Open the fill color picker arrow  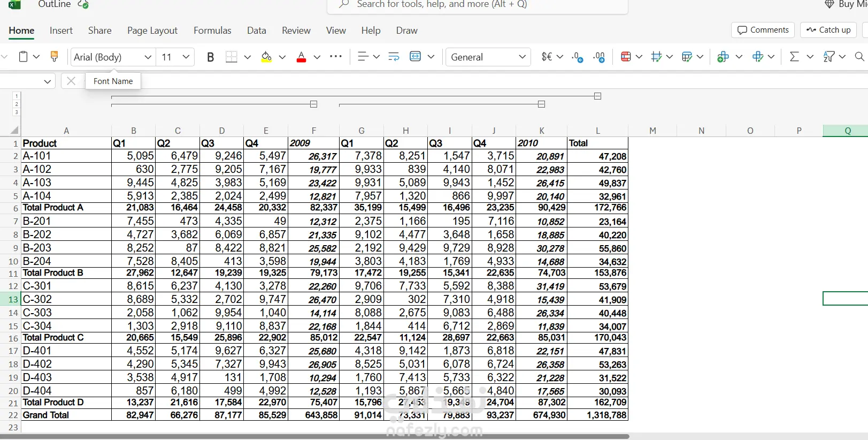click(282, 57)
